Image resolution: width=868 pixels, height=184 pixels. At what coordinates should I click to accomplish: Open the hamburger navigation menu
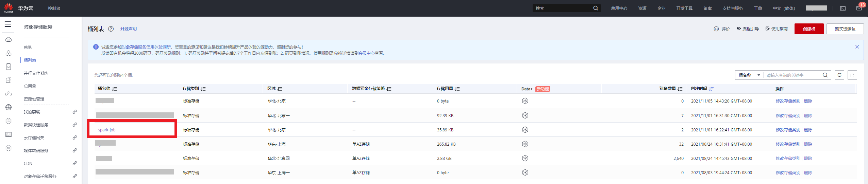tap(8, 24)
